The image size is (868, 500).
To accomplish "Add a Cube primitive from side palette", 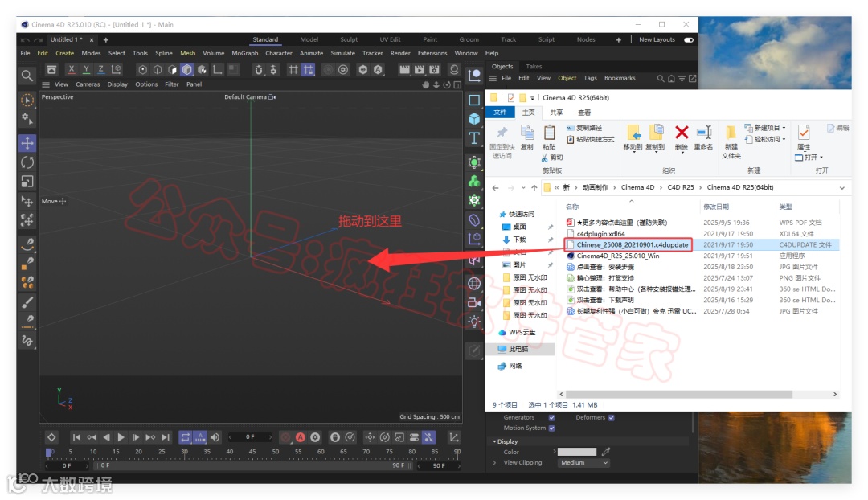I will pyautogui.click(x=474, y=119).
